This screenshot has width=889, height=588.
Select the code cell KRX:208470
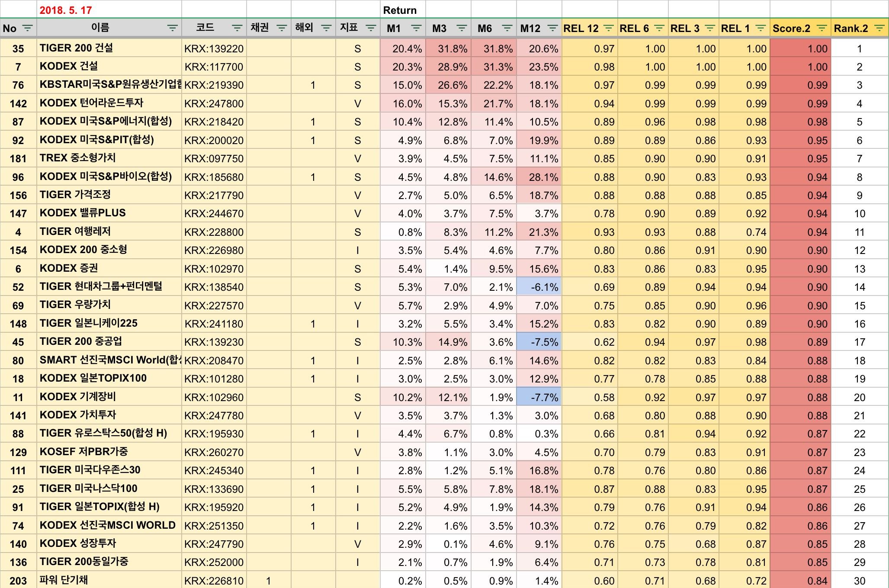pos(214,360)
